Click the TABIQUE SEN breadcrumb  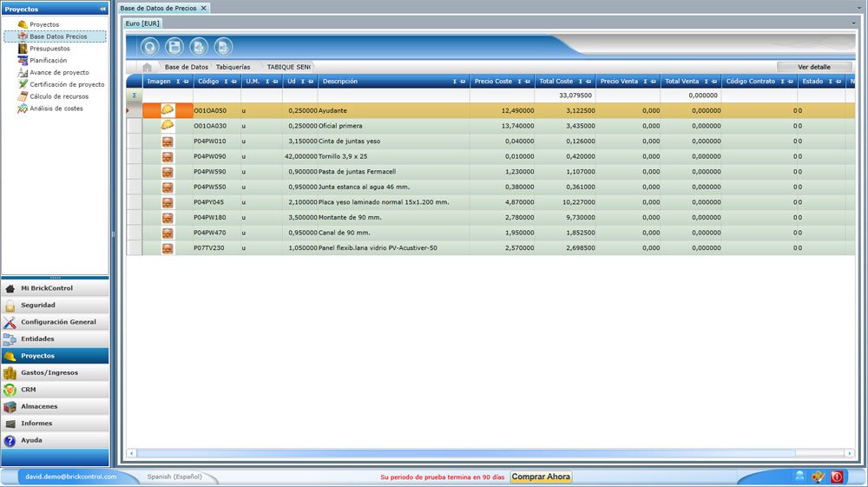[x=288, y=67]
